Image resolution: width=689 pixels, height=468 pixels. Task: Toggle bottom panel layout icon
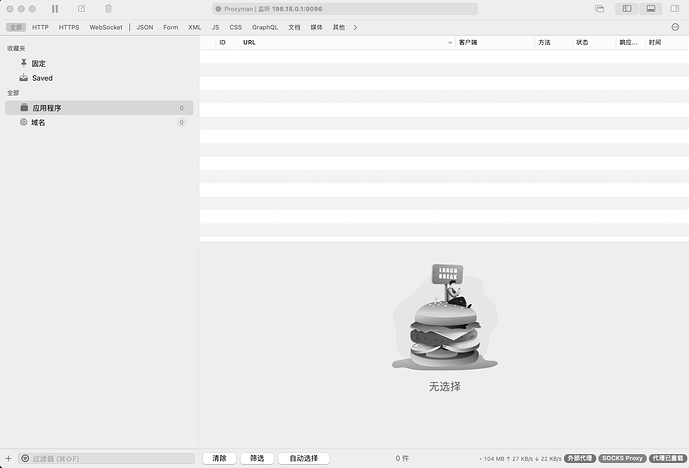pos(651,9)
